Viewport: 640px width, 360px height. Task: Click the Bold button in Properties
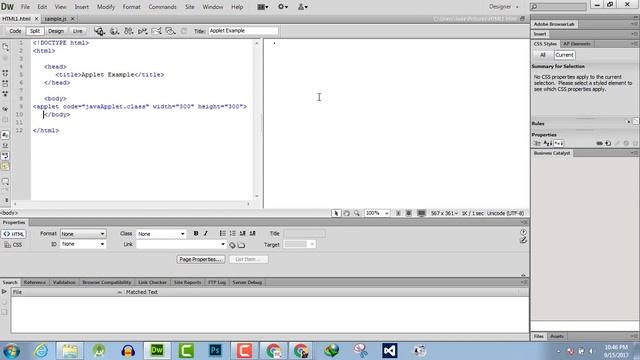click(196, 233)
